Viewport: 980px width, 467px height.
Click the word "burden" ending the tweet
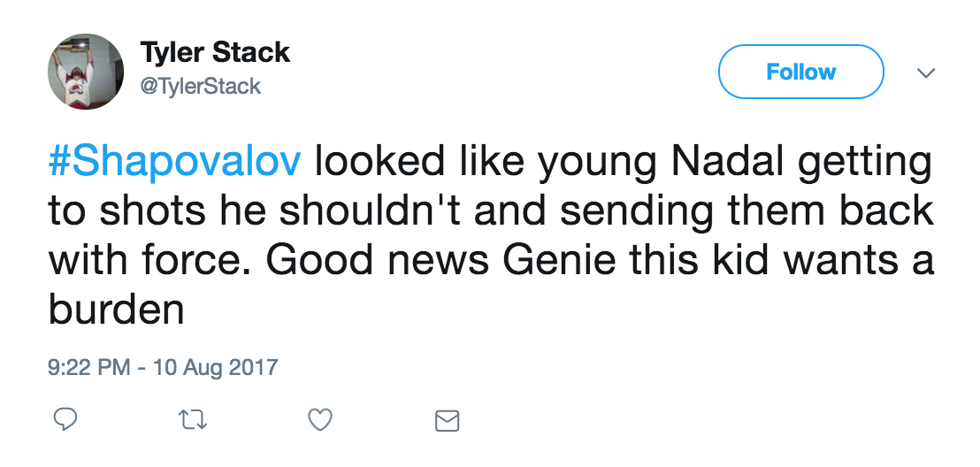(116, 310)
